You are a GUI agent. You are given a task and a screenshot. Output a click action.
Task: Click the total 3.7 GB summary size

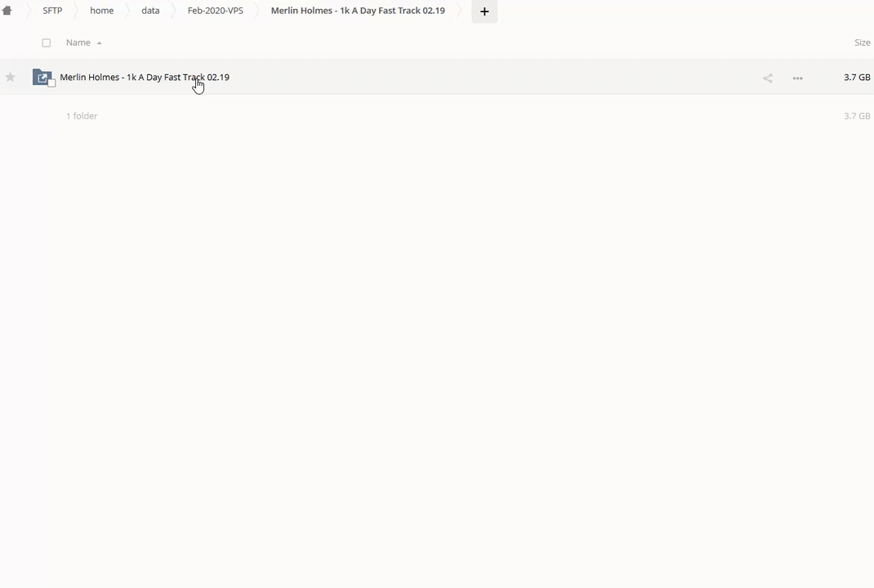pos(856,116)
